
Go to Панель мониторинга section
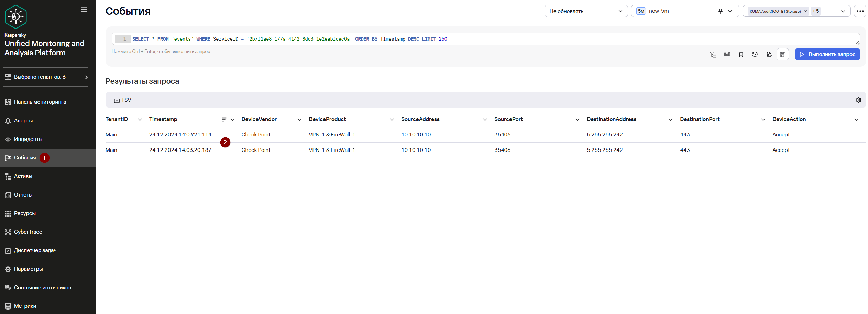click(48, 102)
